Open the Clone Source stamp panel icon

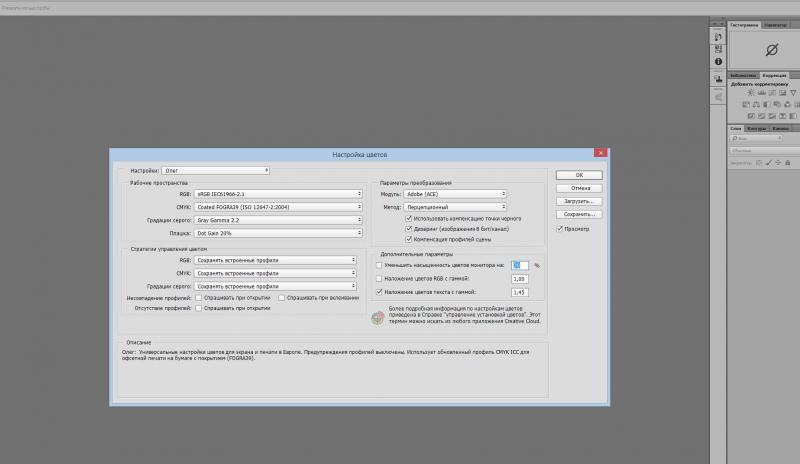(x=718, y=79)
